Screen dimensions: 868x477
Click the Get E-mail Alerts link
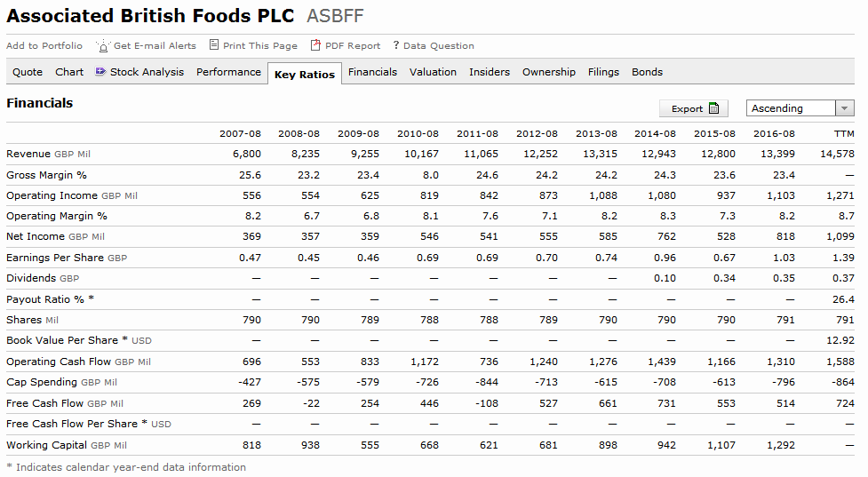[155, 45]
